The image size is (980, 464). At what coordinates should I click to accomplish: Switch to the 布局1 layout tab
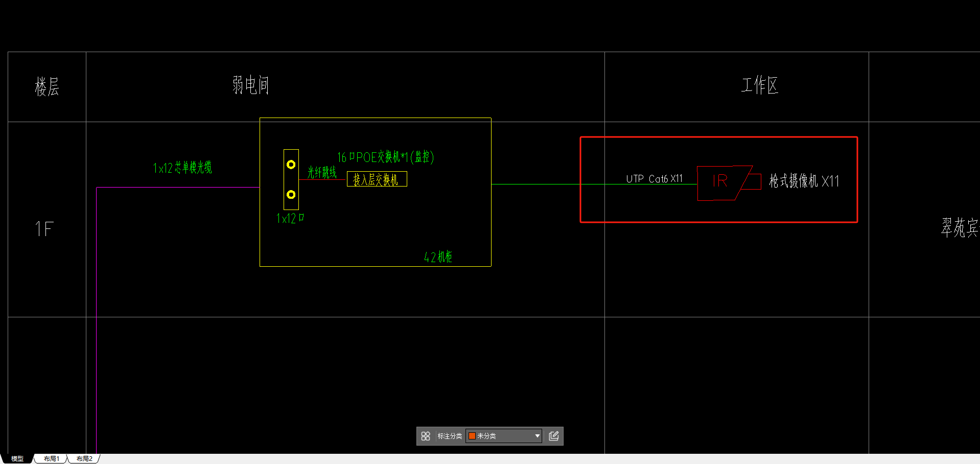(51, 459)
